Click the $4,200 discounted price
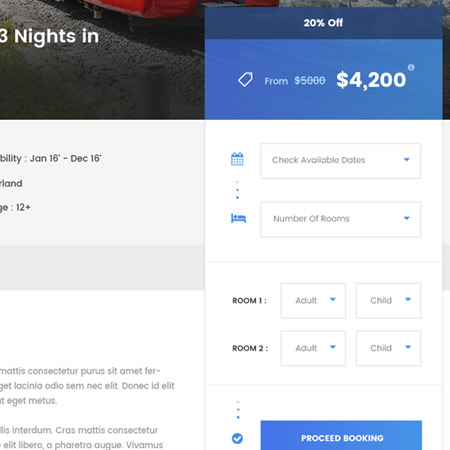 [371, 80]
